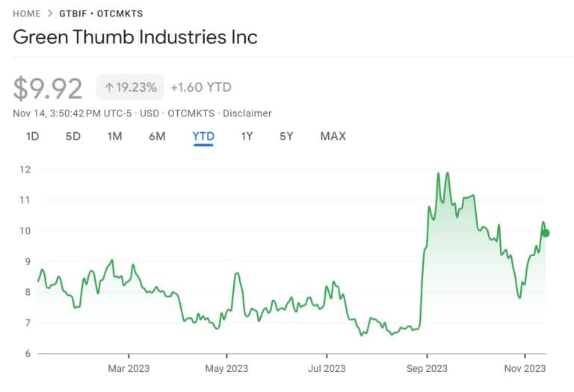The height and width of the screenshot is (392, 574).
Task: Click the 9 y-axis label
Action: point(28,261)
